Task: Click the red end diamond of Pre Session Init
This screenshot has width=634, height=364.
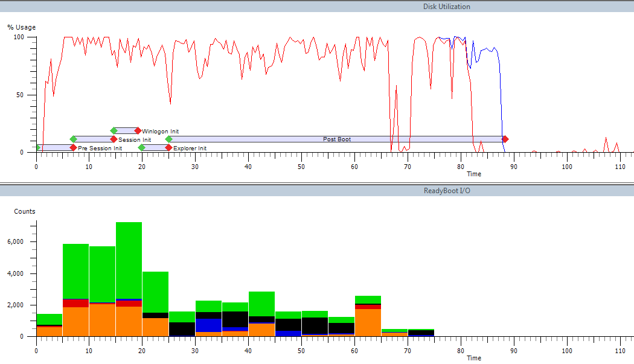Action: (x=73, y=148)
